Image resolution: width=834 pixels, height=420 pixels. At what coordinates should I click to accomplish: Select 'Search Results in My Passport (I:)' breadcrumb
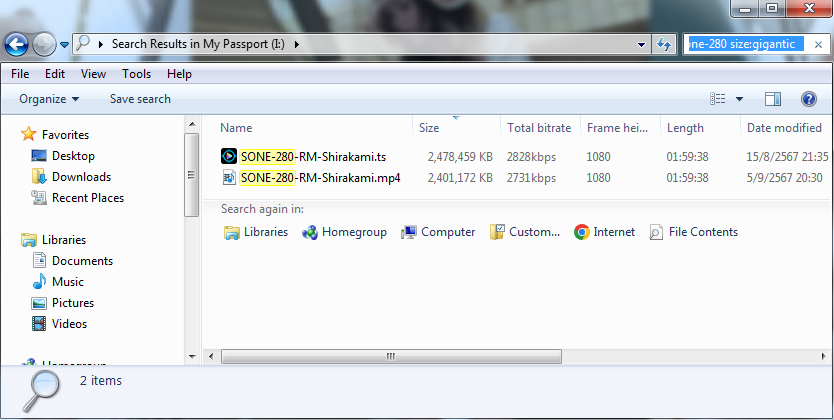click(x=198, y=44)
